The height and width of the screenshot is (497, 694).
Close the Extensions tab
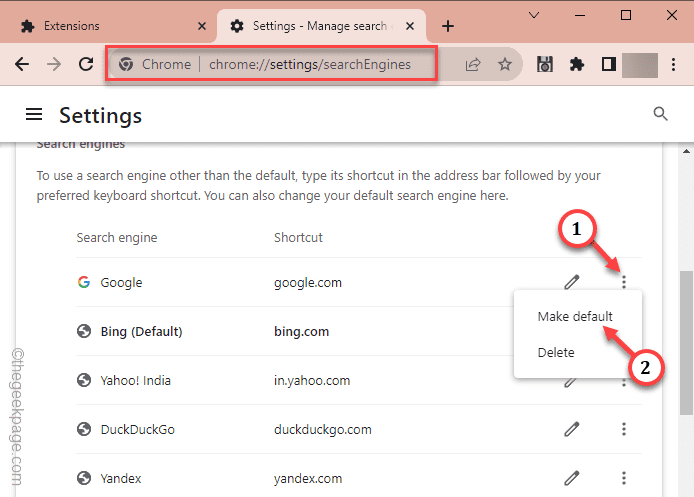point(202,26)
